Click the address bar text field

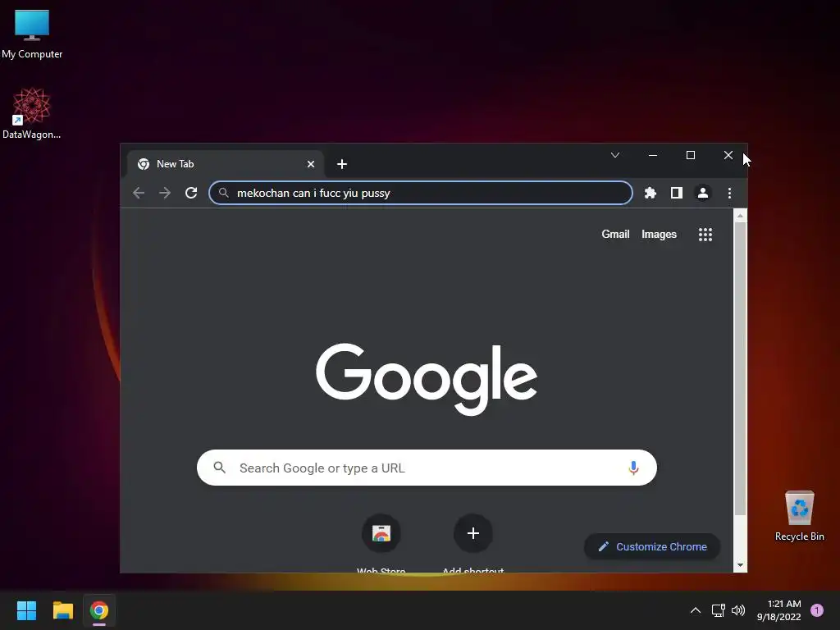[421, 193]
